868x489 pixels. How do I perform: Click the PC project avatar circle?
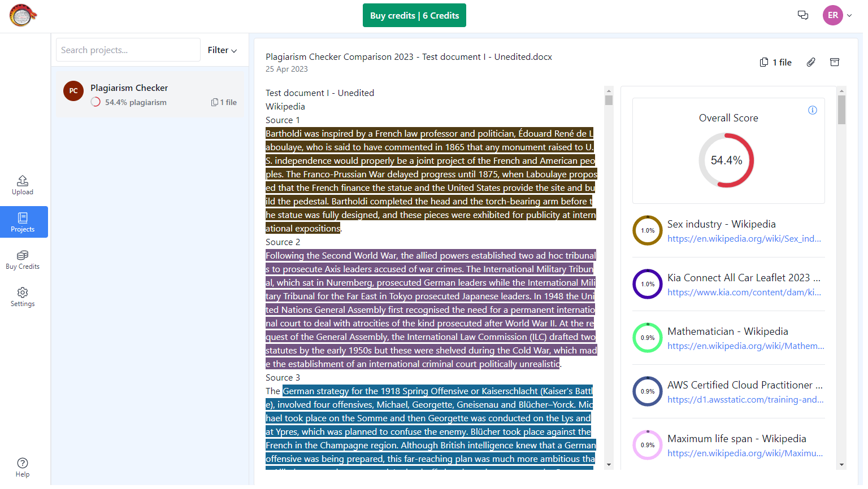(x=73, y=91)
